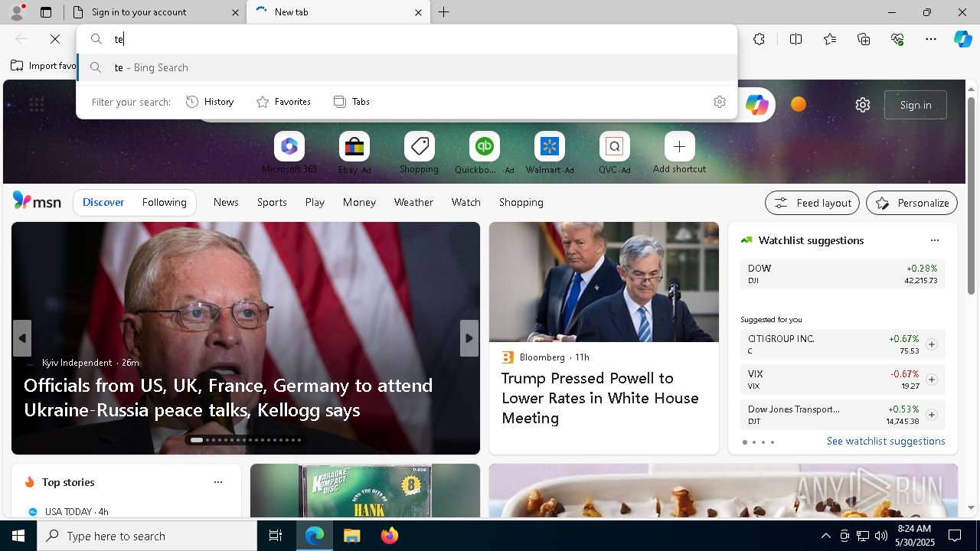Toggle the Split screen icon
Viewport: 980px width, 551px height.
795,39
